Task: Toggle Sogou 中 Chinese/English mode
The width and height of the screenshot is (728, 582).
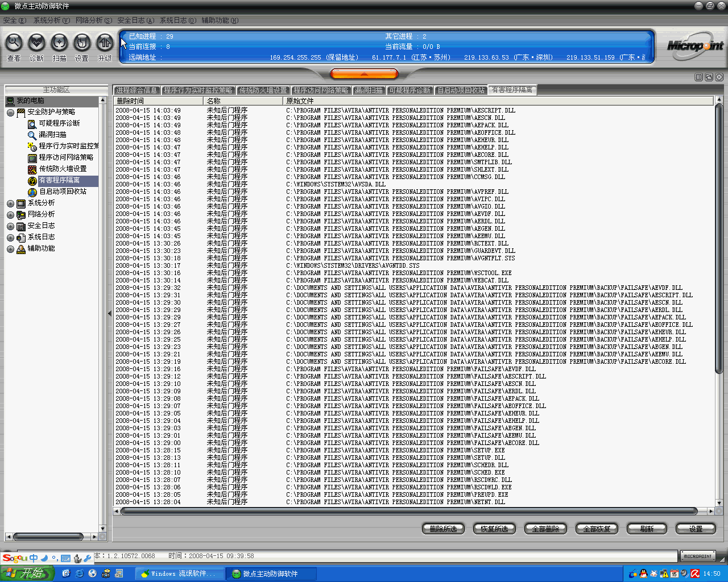Action: [x=34, y=558]
